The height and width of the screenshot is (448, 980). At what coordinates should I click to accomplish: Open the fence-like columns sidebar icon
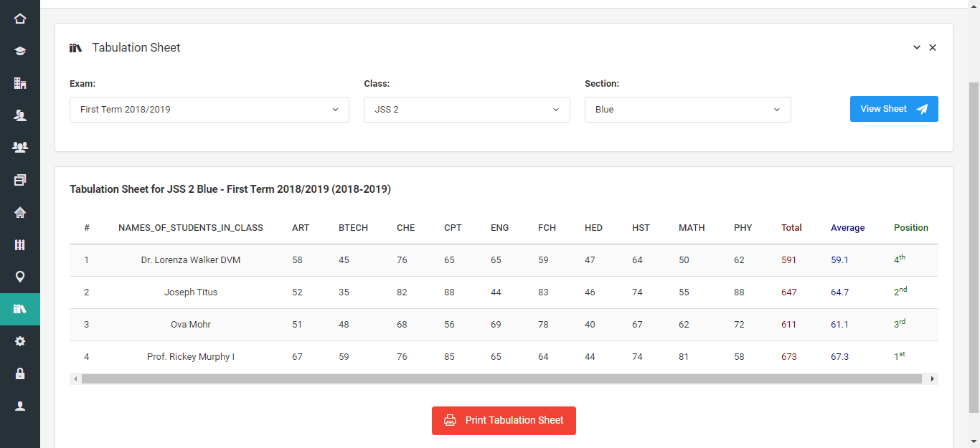click(x=20, y=244)
